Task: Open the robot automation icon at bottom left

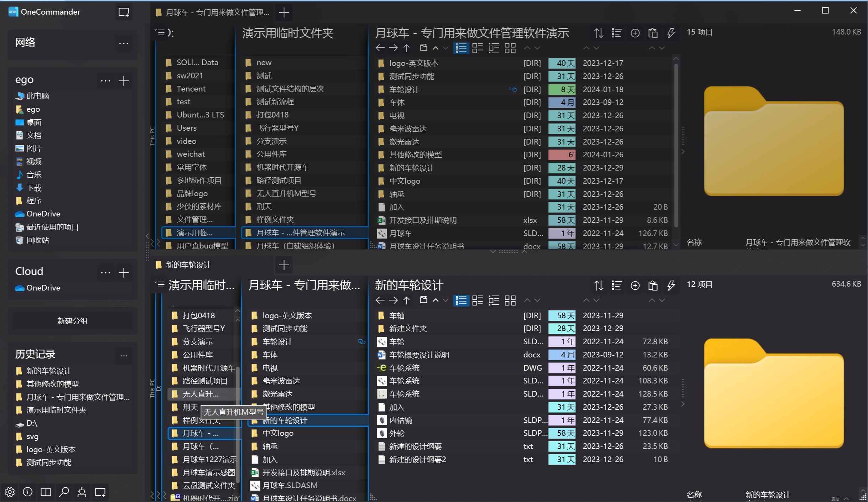Action: click(82, 492)
